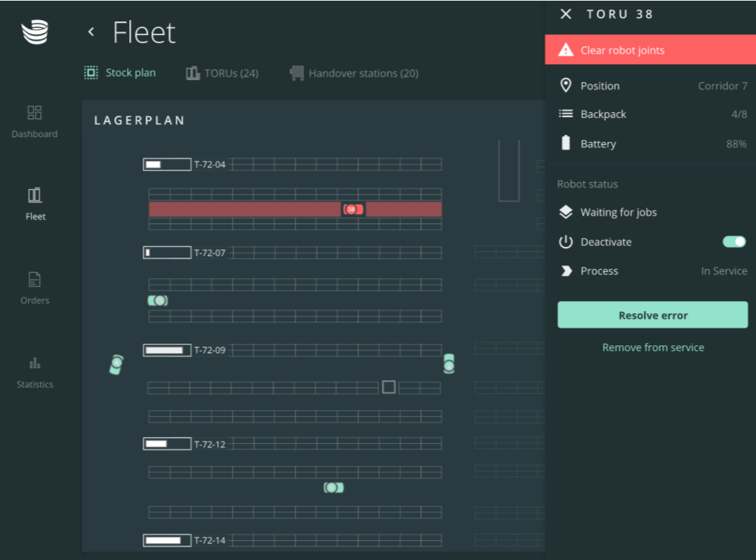756x560 pixels.
Task: Click the Position pin icon
Action: point(566,86)
